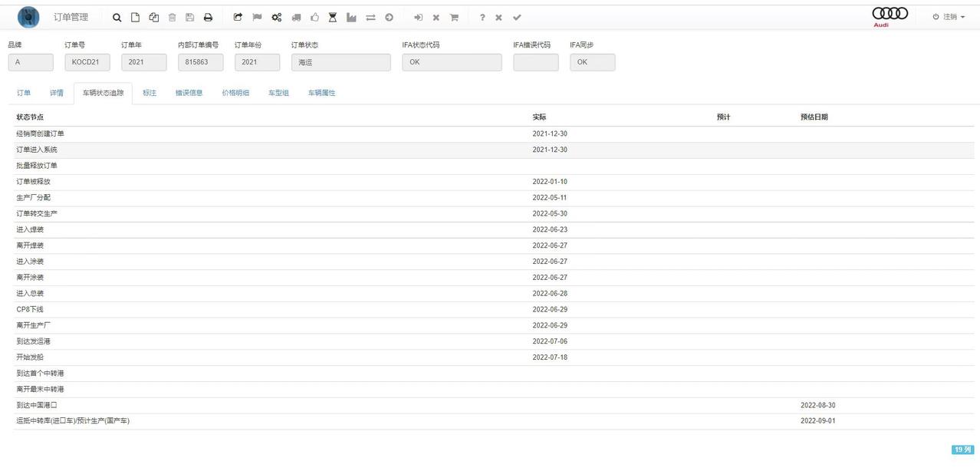The height and width of the screenshot is (471, 980).
Task: Open the 注销 dropdown menu
Action: click(x=949, y=17)
